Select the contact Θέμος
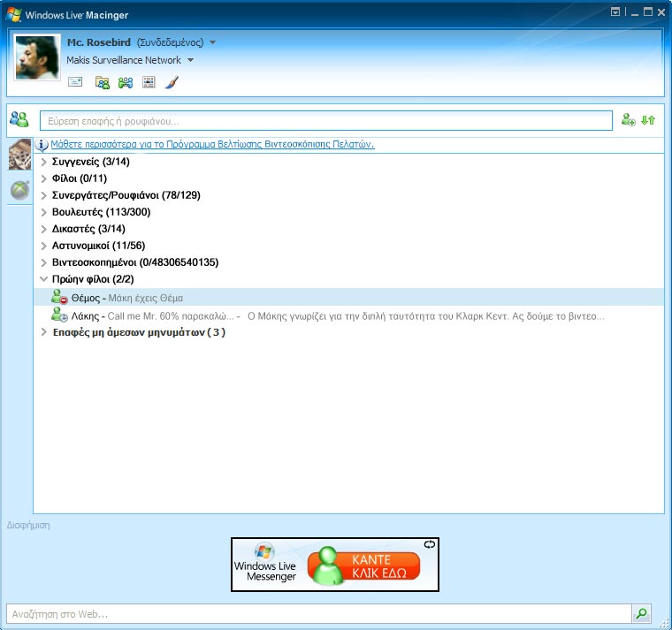672x630 pixels. point(348,297)
